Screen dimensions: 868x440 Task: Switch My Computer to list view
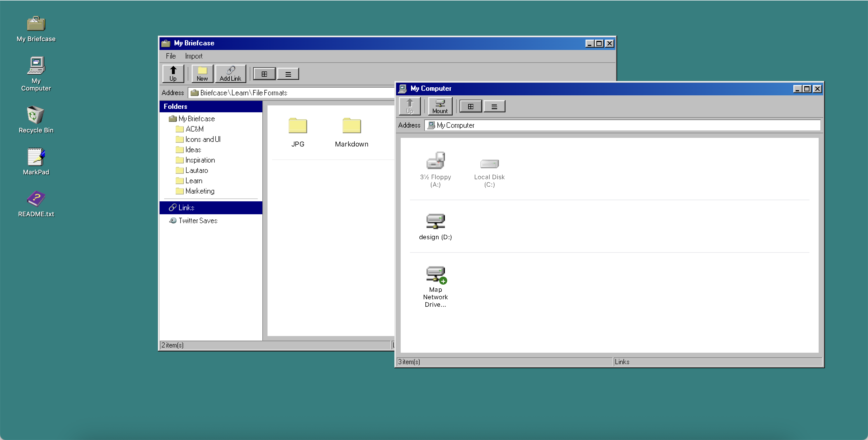click(494, 107)
